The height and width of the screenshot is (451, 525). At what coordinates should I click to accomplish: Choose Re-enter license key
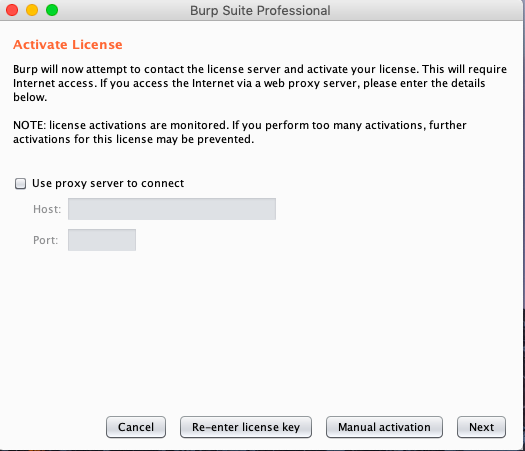[246, 427]
